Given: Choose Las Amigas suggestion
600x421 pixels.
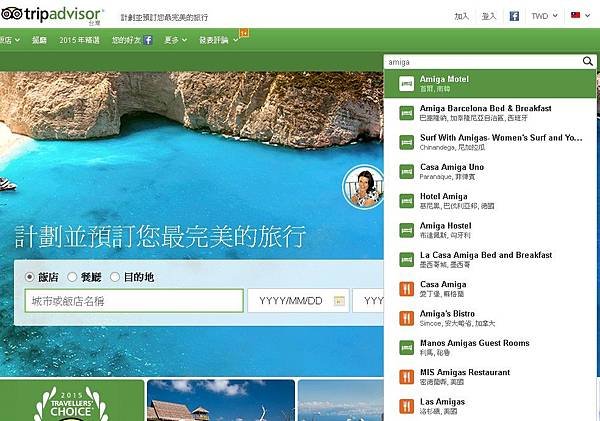Looking at the screenshot, I should [490, 406].
